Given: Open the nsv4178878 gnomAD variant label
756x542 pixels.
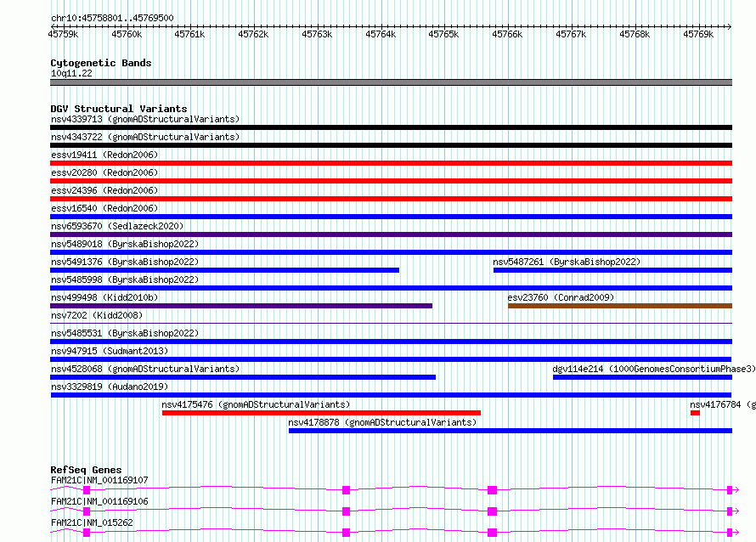Looking at the screenshot, I should click(382, 422).
